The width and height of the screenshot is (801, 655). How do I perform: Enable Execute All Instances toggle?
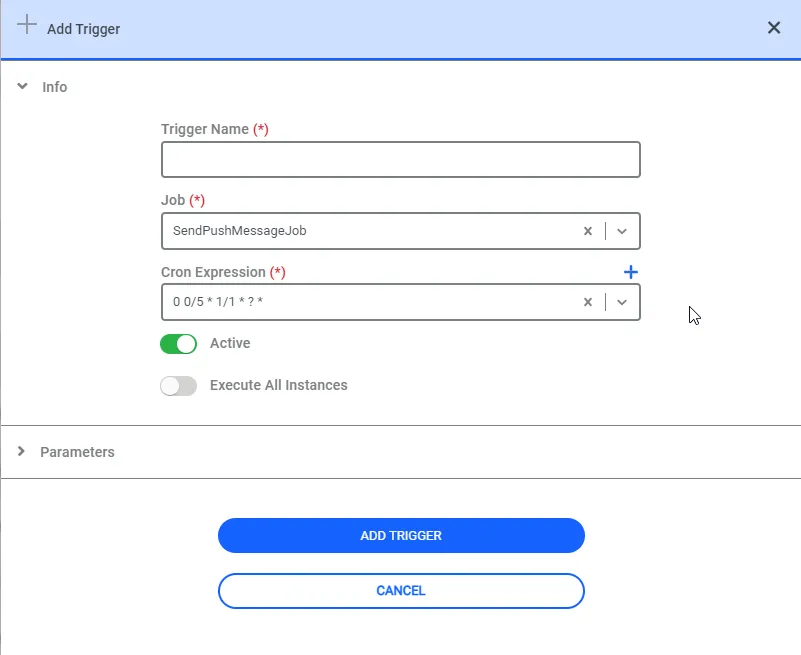(178, 386)
